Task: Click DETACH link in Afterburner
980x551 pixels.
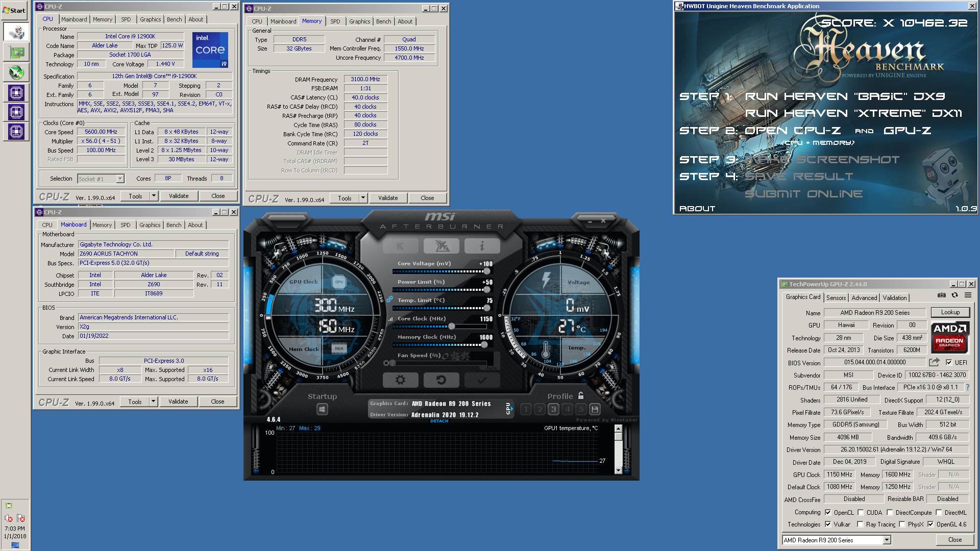Action: pyautogui.click(x=439, y=421)
